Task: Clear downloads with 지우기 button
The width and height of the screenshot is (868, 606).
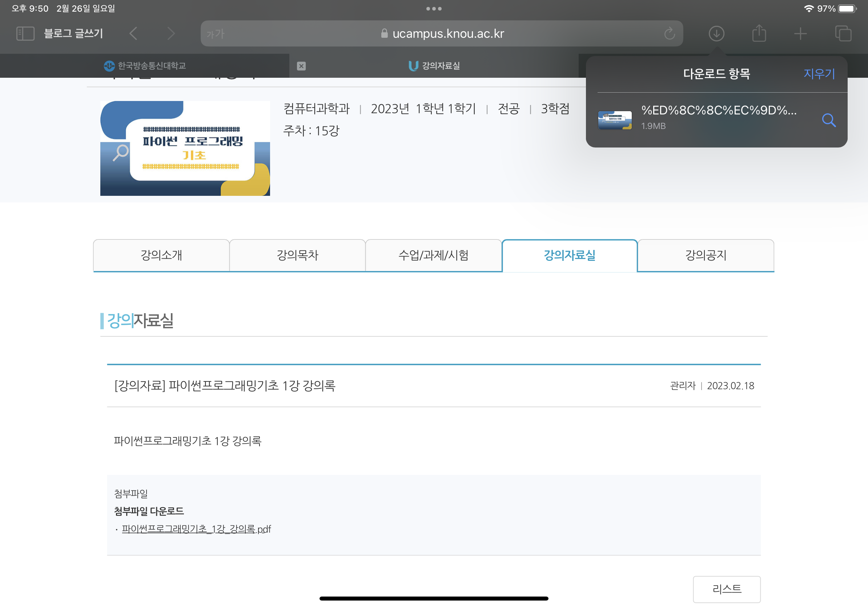Action: 819,74
